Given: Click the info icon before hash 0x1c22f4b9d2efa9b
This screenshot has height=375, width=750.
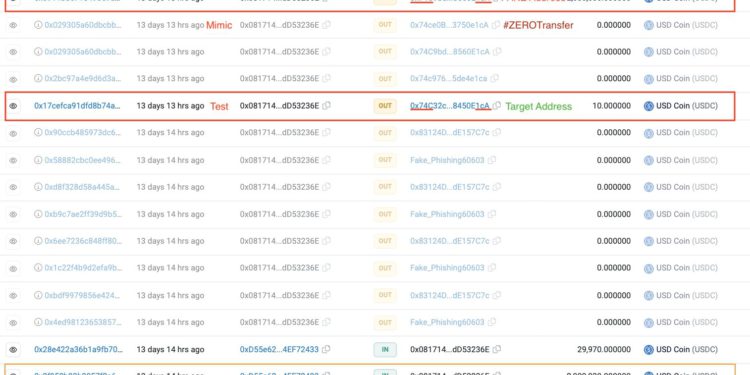Looking at the screenshot, I should 38,268.
